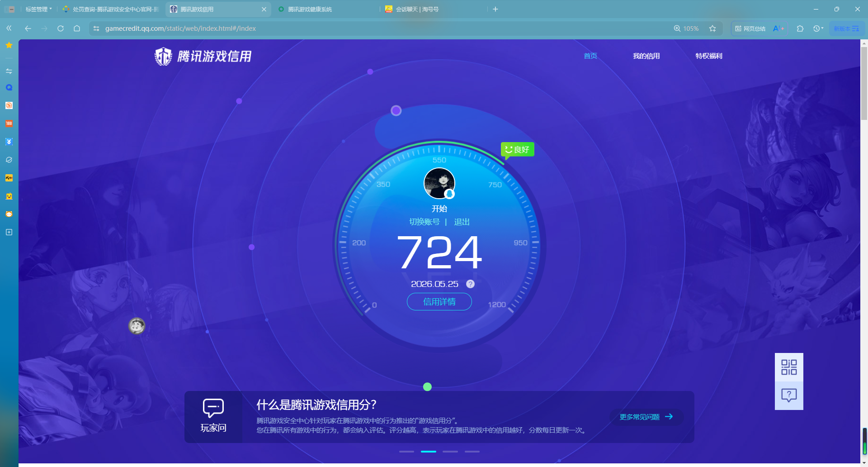
Task: Click the 玩家问 chat bubble icon
Action: click(213, 408)
